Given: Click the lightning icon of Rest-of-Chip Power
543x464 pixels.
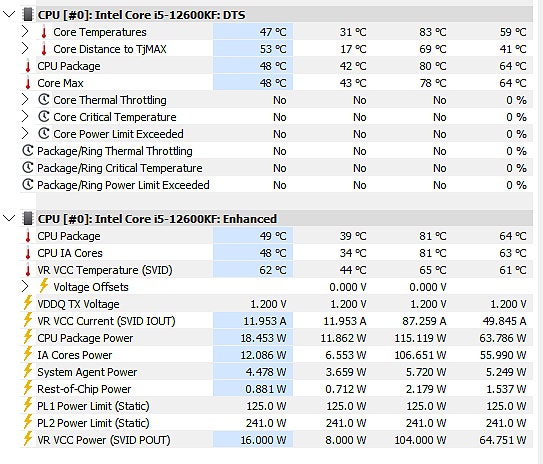Looking at the screenshot, I should pyautogui.click(x=28, y=387).
